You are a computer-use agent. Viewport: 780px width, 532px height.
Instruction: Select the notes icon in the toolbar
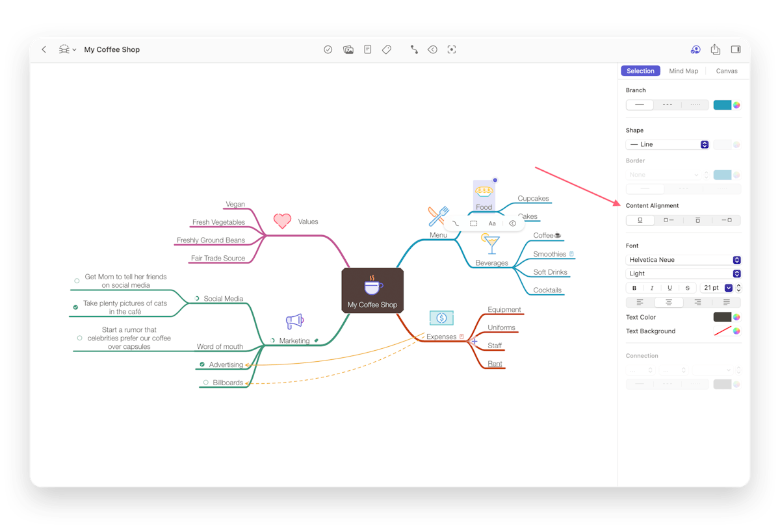(368, 49)
